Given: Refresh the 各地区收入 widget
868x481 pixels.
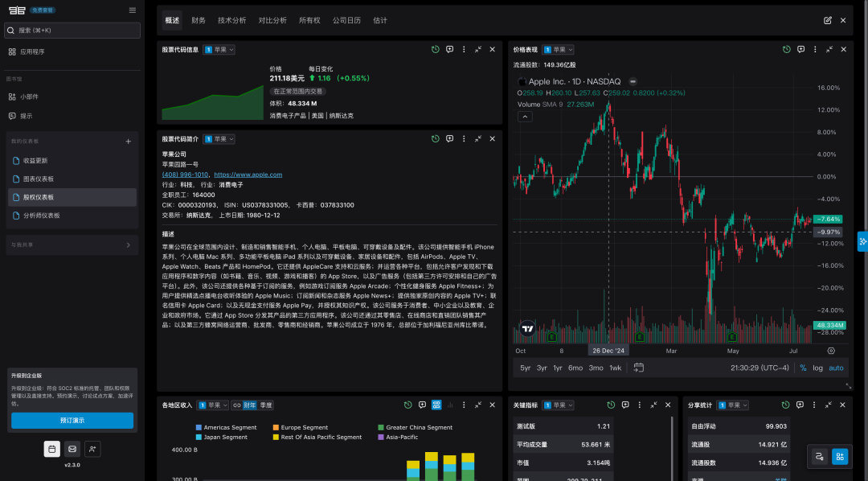Looking at the screenshot, I should click(408, 405).
